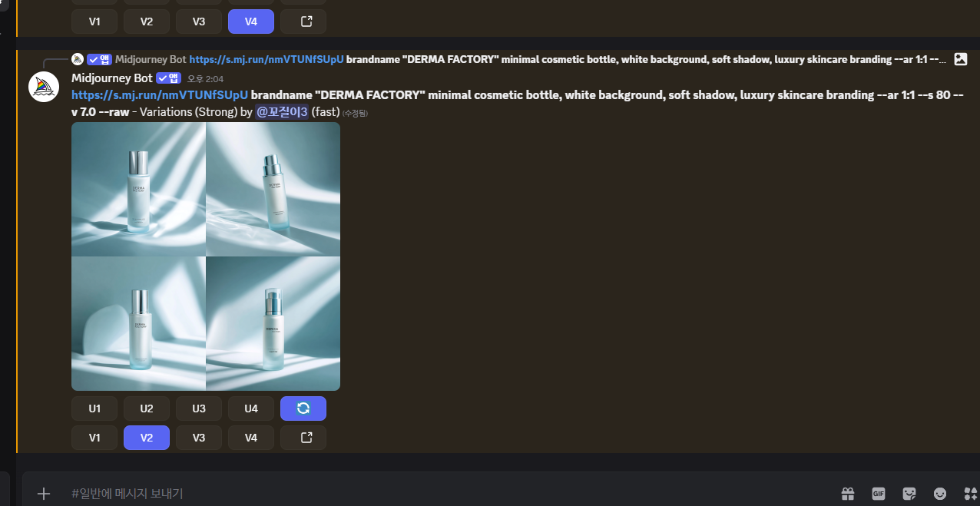The height and width of the screenshot is (506, 980).
Task: Open the sticker picker
Action: point(909,494)
